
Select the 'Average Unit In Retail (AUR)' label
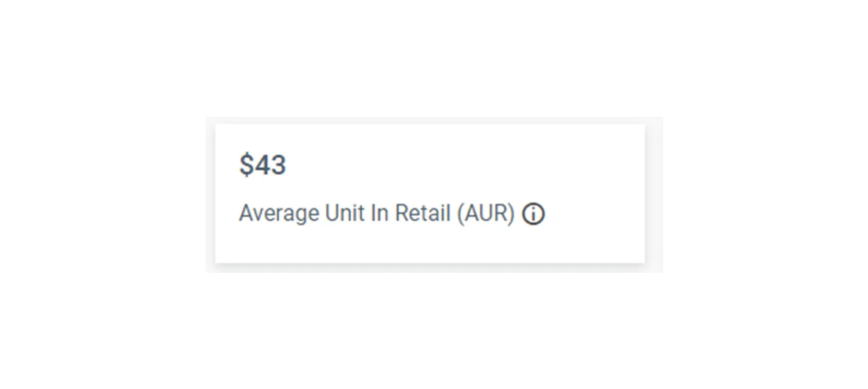point(377,214)
